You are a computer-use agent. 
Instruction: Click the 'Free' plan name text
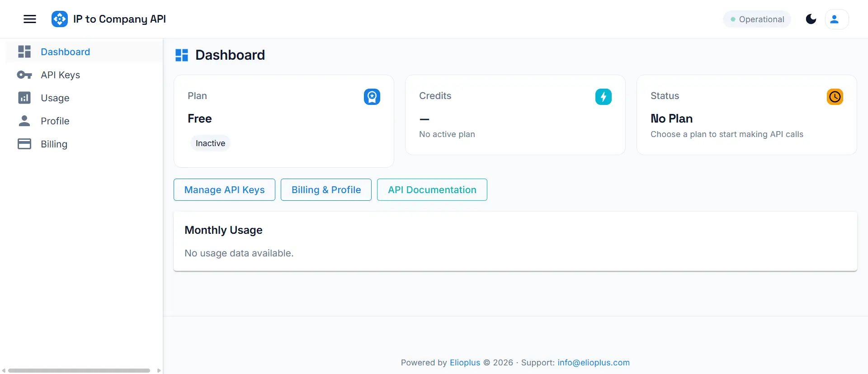pos(199,118)
